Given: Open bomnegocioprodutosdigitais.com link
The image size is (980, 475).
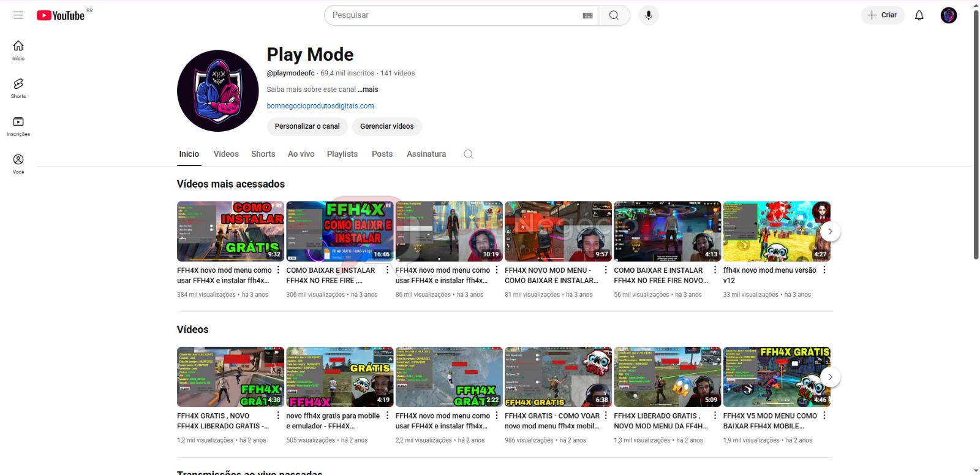Looking at the screenshot, I should coord(320,106).
